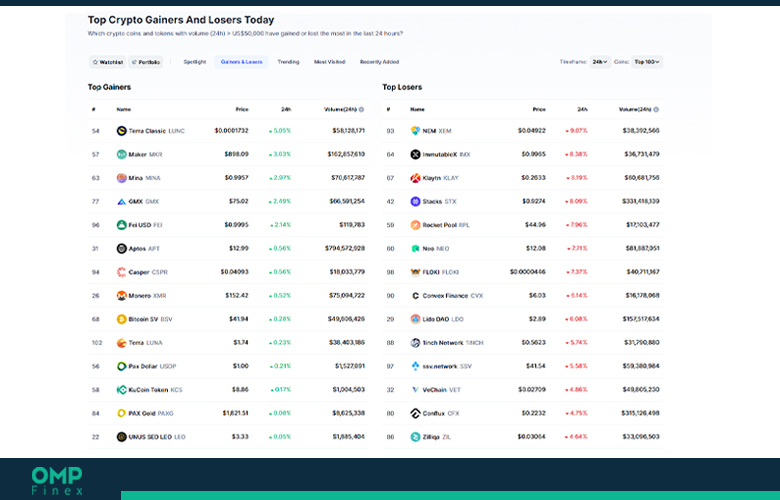This screenshot has height=500, width=780.
Task: Sort Top Losers by Price header
Action: pos(539,109)
